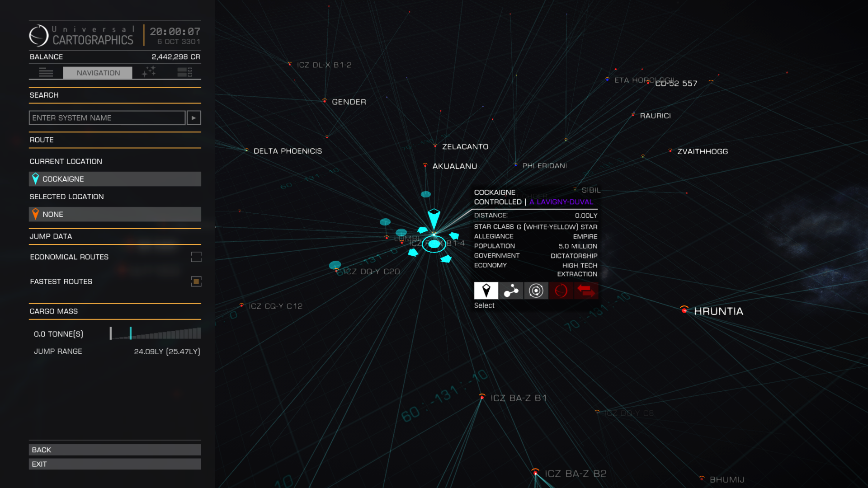Select the Raurici system marker
Image resolution: width=868 pixels, height=488 pixels.
click(633, 115)
